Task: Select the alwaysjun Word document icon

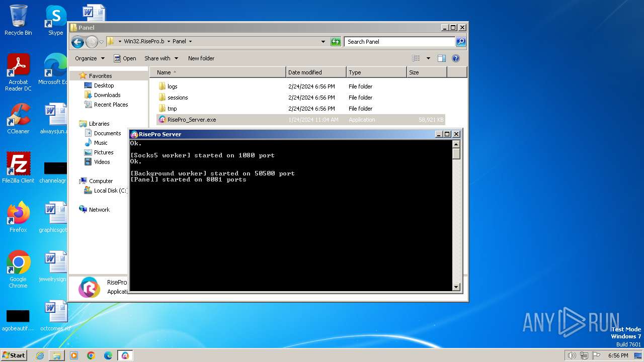Action: (54, 119)
